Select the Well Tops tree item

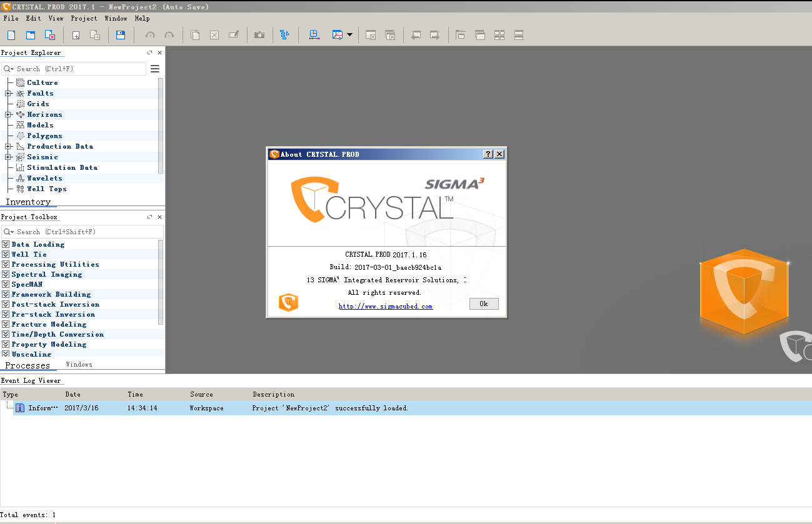coord(46,189)
